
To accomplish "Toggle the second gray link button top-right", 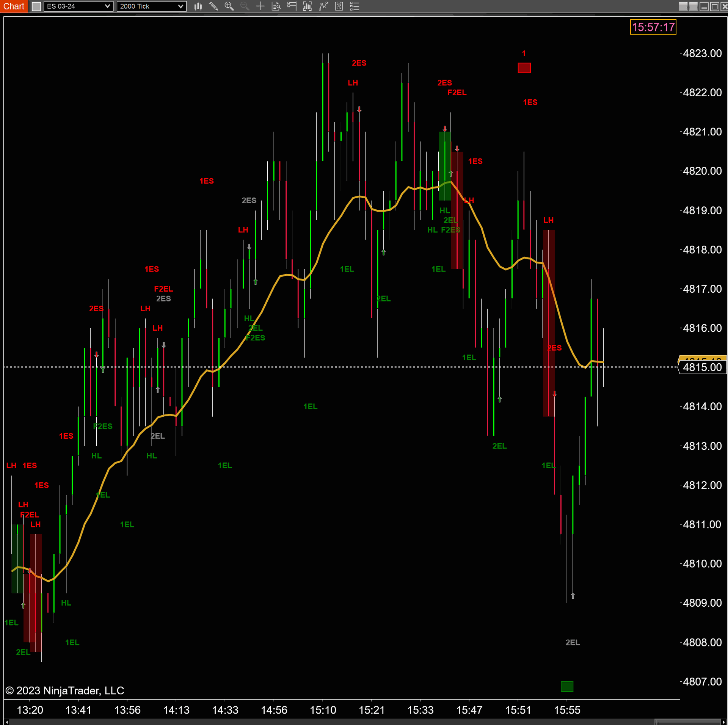I will [x=693, y=6].
